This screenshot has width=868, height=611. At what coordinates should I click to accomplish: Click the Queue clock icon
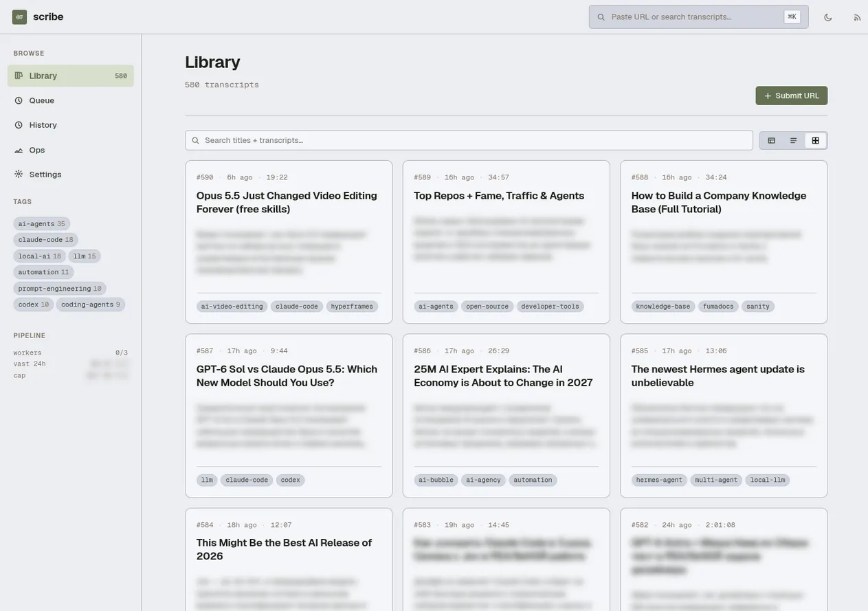click(19, 100)
